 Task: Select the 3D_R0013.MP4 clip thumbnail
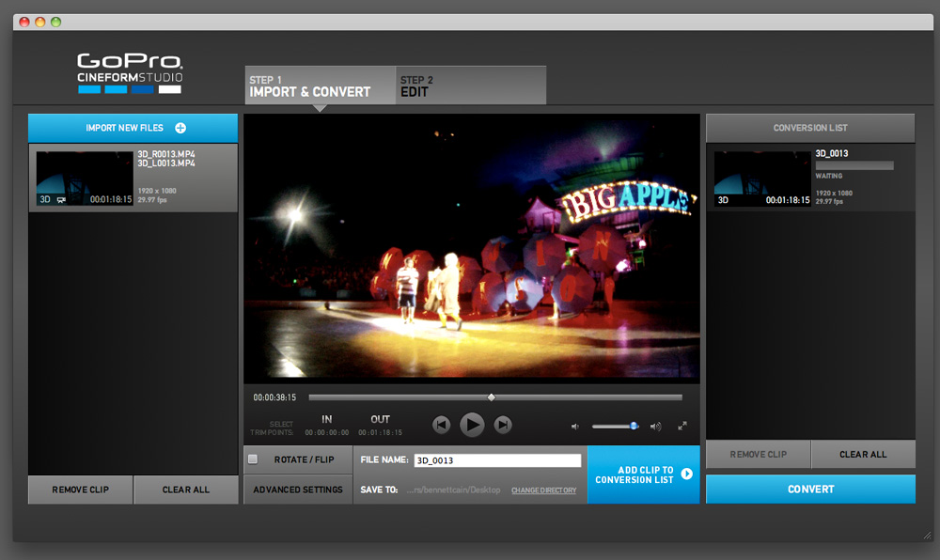[x=85, y=178]
